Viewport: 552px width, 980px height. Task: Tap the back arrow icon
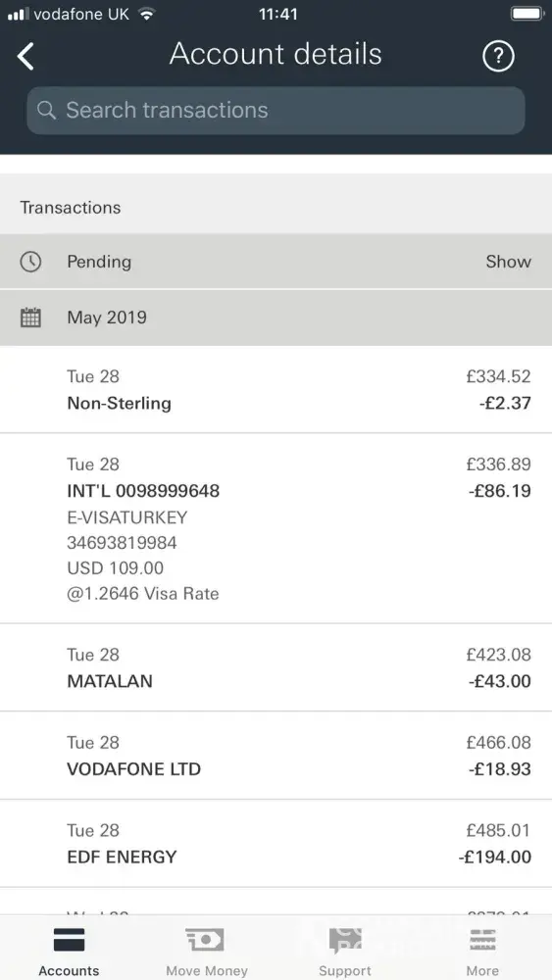(x=25, y=56)
